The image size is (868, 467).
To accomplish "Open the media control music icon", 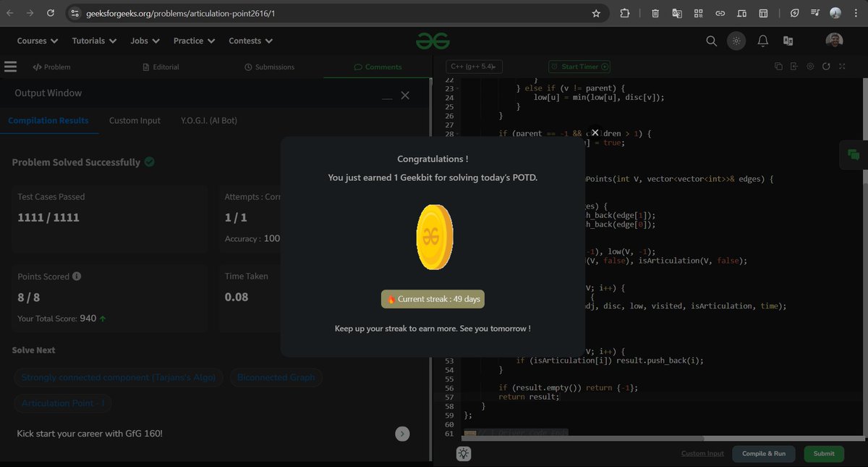I will click(815, 13).
